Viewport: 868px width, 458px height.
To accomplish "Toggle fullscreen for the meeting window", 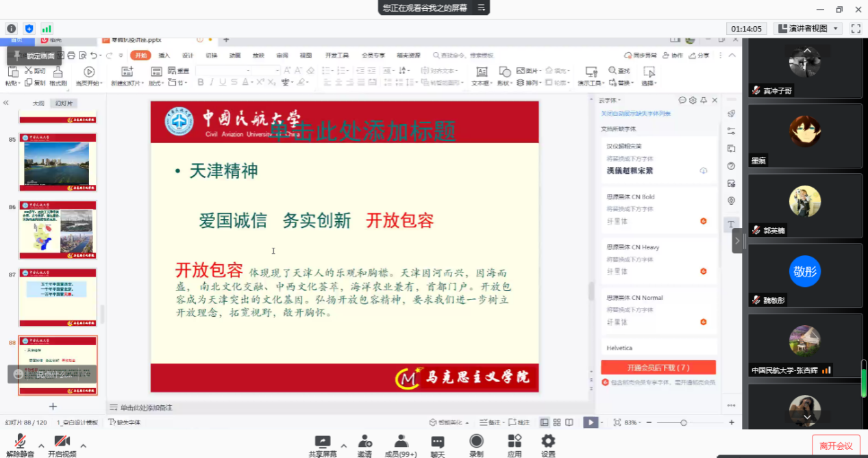I will pos(855,29).
